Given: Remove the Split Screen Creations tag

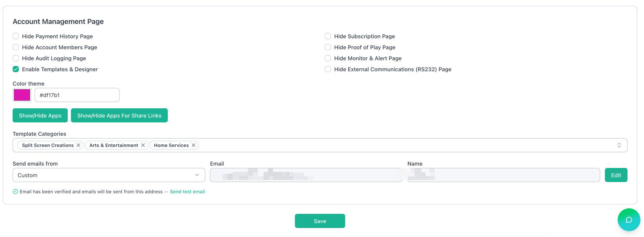Looking at the screenshot, I should tap(79, 145).
